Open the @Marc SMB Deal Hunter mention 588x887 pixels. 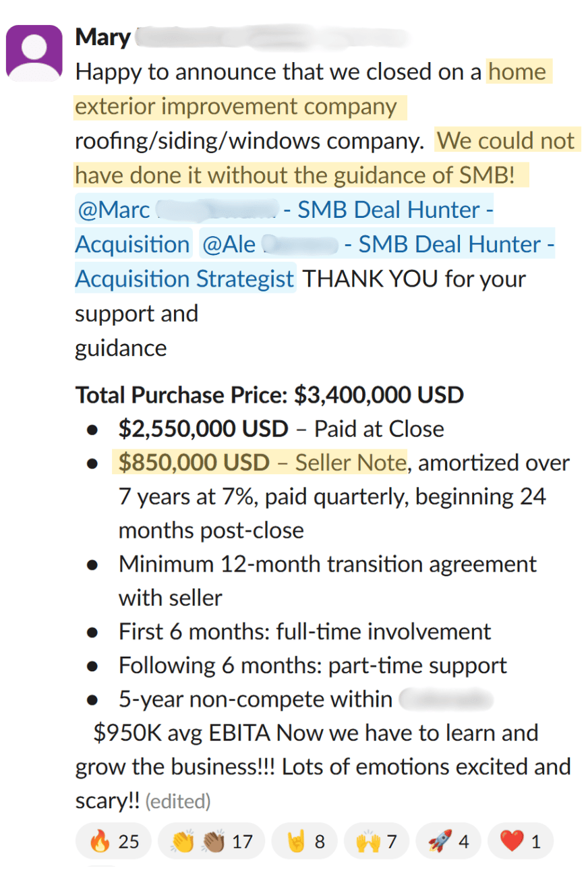coord(283,210)
